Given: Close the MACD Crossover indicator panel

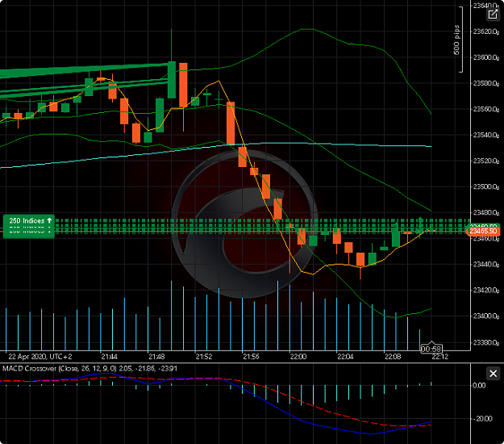Looking at the screenshot, I should (493, 374).
